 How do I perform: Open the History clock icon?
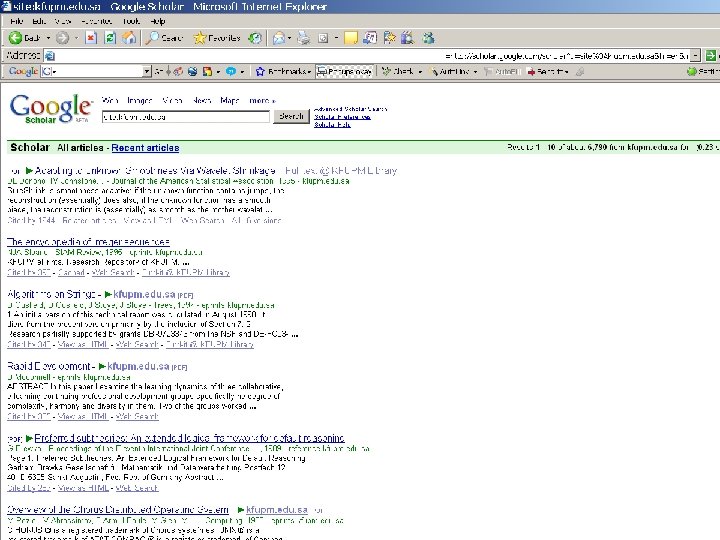coord(255,38)
